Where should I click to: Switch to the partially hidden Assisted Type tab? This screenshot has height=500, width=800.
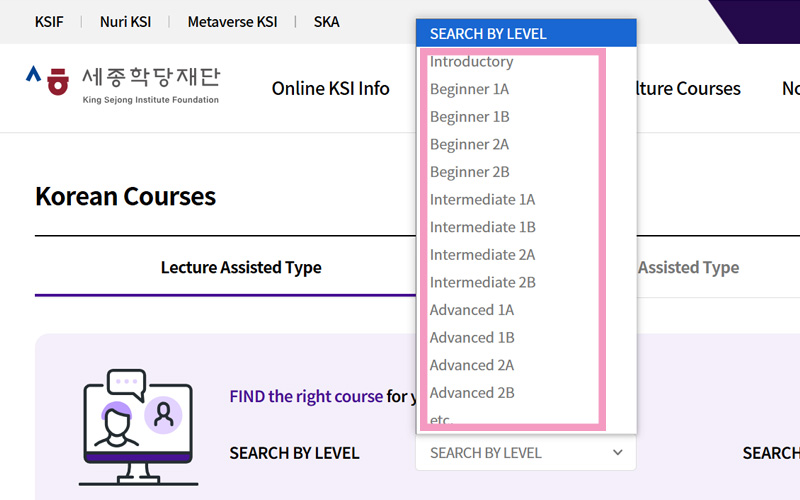(688, 267)
